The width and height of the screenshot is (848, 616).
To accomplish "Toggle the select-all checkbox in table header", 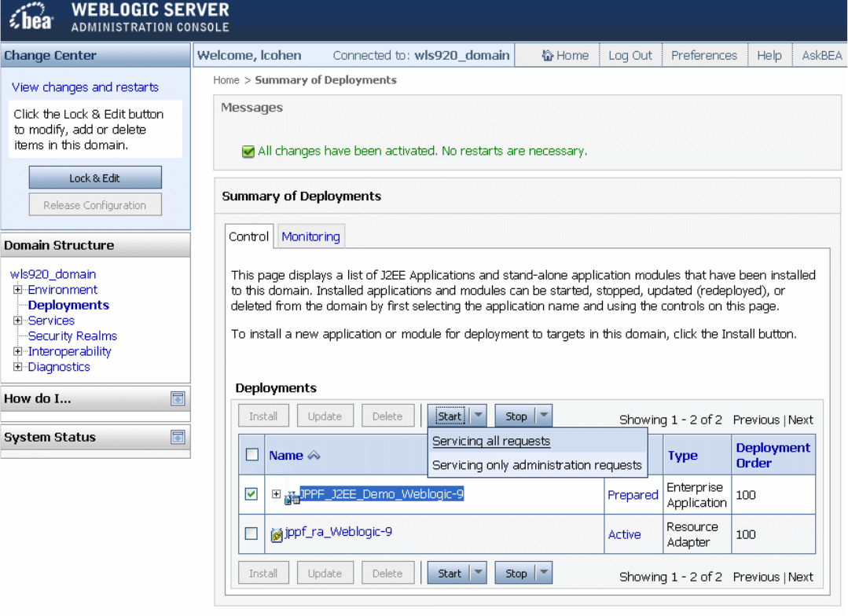I will (252, 454).
